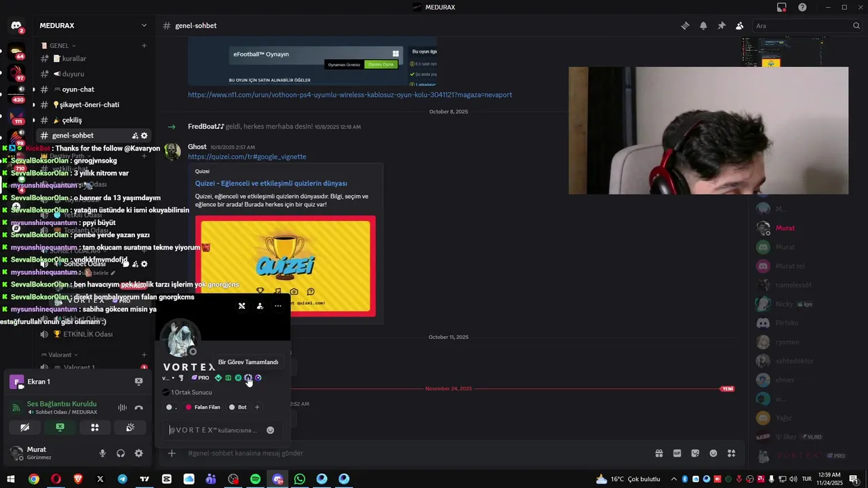Open notification settings bell icon
Screen dimensions: 868x488
703,26
